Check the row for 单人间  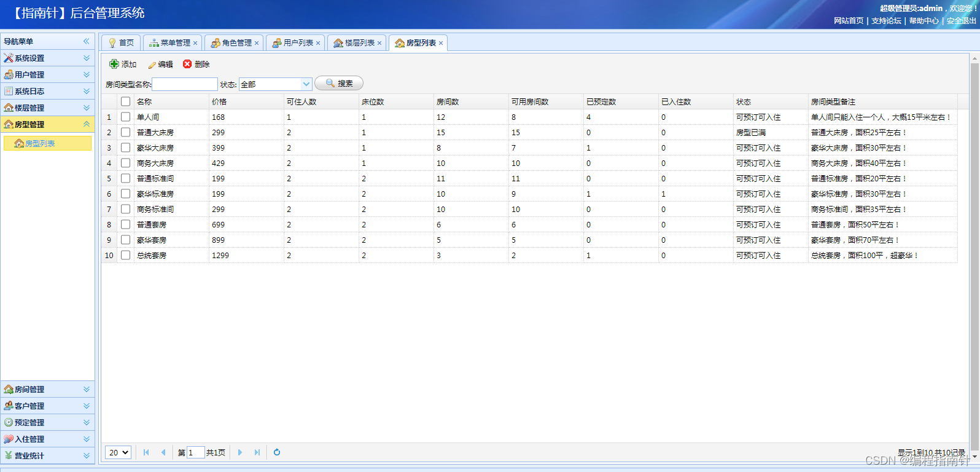pyautogui.click(x=126, y=117)
